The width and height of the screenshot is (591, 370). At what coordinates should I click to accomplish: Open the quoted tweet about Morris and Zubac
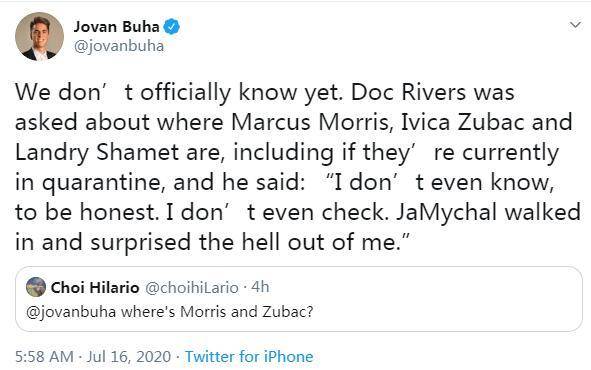point(299,299)
